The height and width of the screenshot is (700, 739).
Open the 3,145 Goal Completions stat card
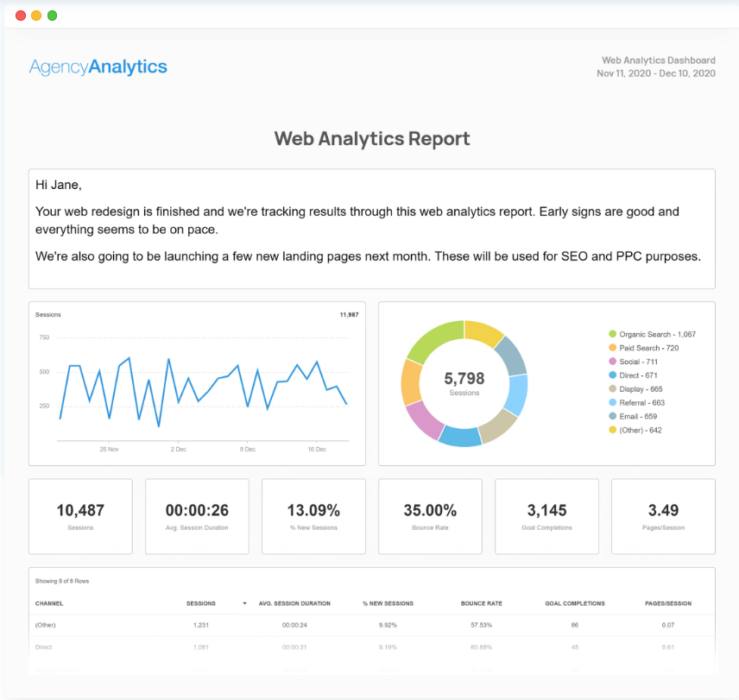[x=546, y=516]
